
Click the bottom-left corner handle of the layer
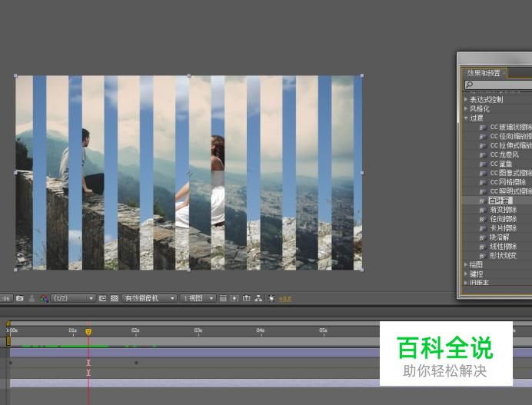coord(15,270)
